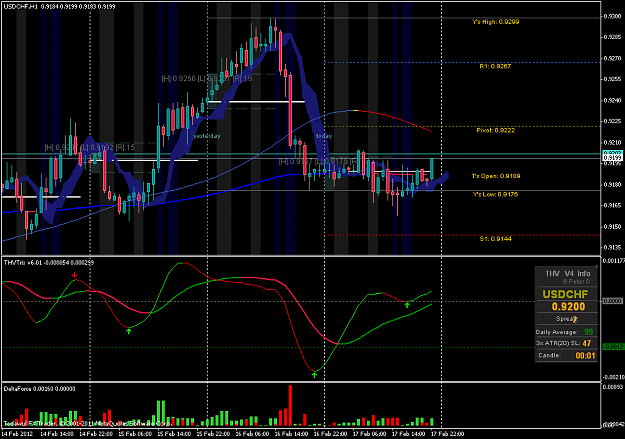This screenshot has height=439, width=625.
Task: Click the 0.9150 price axis label
Action: 612,226
